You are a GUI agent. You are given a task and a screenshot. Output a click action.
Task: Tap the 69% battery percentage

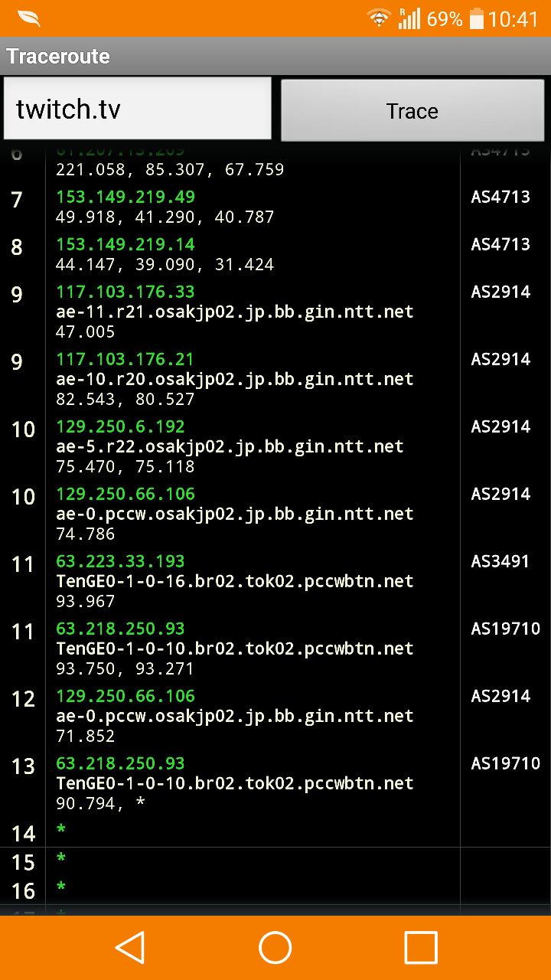(445, 18)
